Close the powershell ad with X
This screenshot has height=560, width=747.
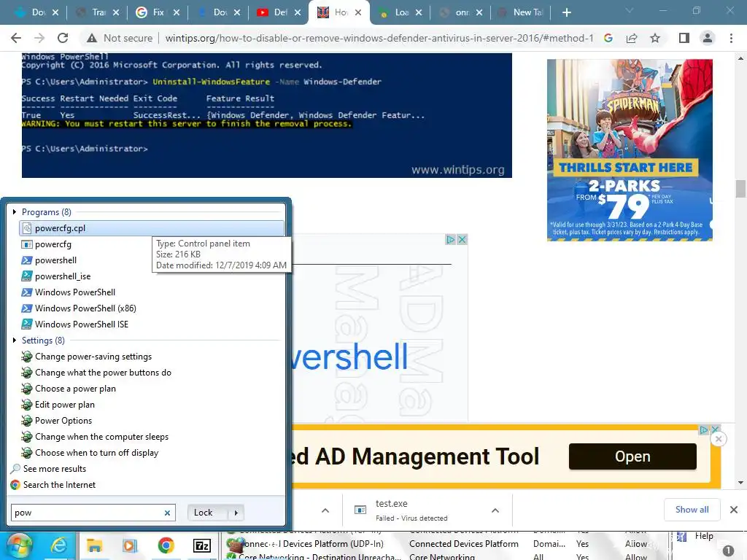point(462,239)
